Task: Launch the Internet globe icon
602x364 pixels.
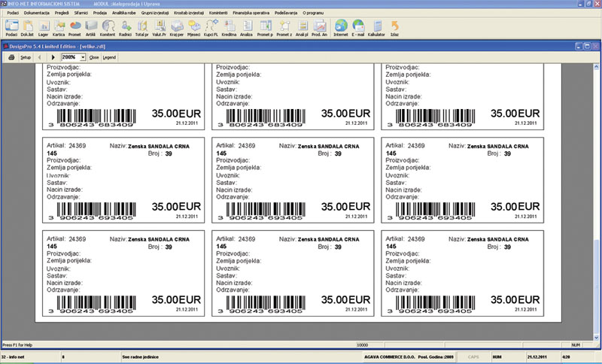Action: point(341,28)
